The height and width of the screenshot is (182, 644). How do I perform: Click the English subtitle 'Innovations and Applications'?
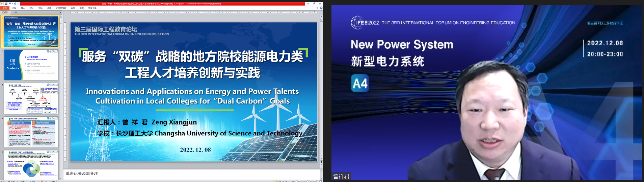pyautogui.click(x=192, y=96)
